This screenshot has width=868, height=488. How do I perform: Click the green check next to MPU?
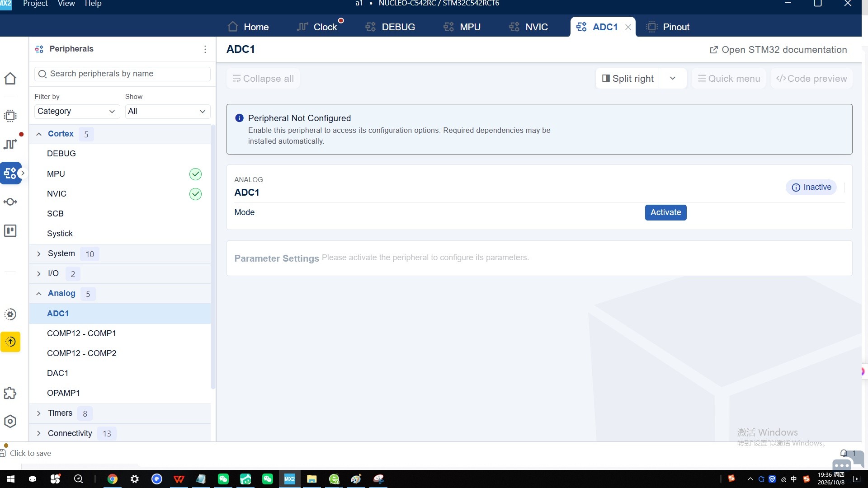pos(195,174)
